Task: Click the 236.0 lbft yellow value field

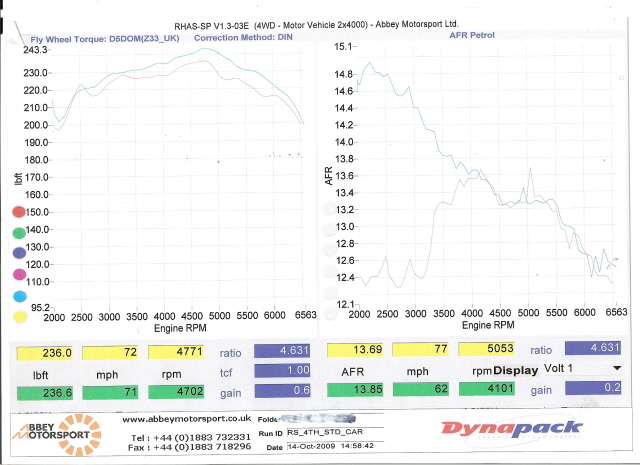Action: tap(44, 353)
